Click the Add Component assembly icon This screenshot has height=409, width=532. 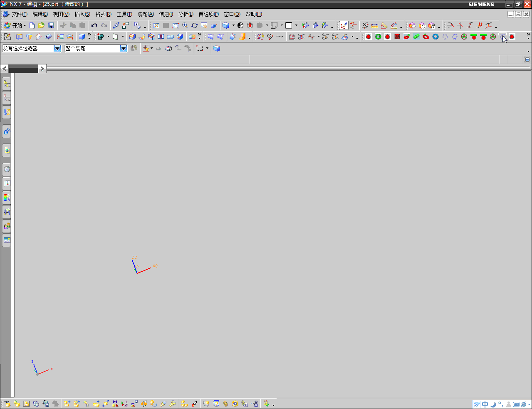67,404
